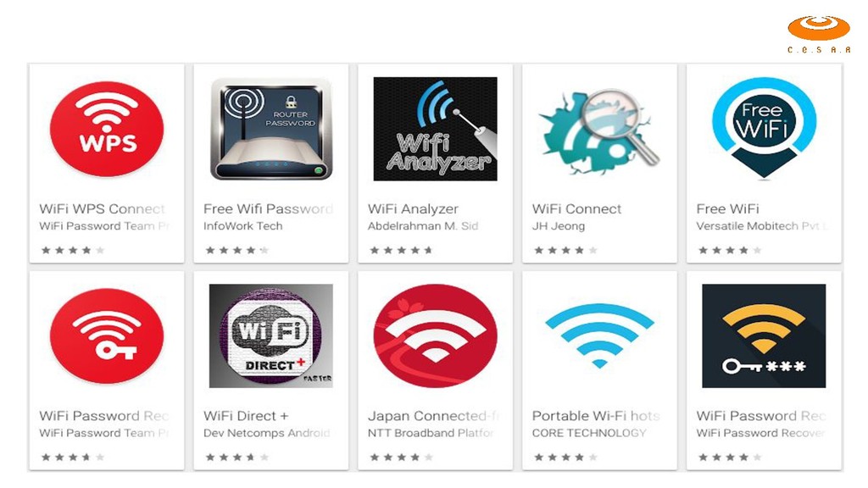
Task: Open the Free WiFi map pin icon
Action: pyautogui.click(x=764, y=128)
